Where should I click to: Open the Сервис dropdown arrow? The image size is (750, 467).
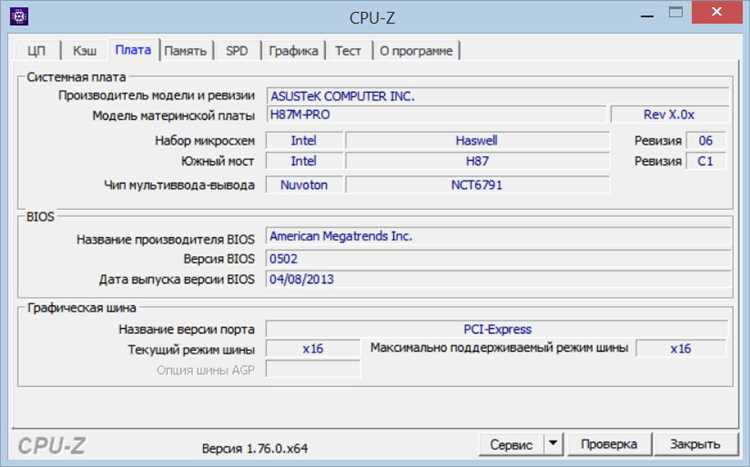553,444
